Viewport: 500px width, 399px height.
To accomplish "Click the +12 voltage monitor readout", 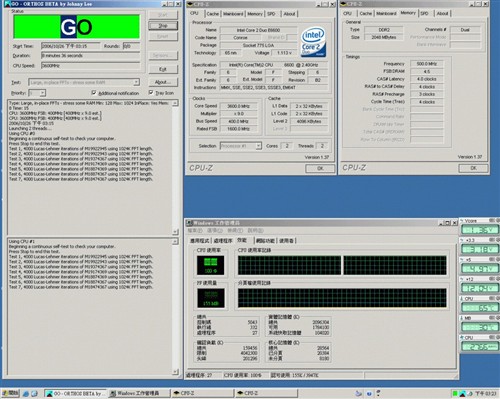I will point(480,288).
